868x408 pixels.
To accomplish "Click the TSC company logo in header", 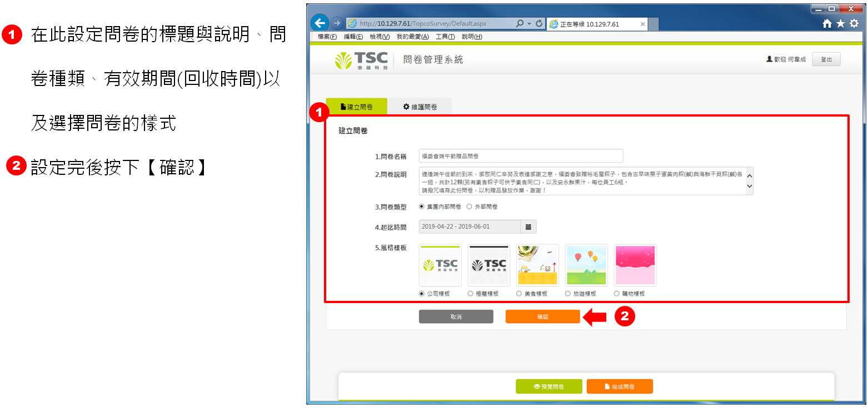I will coord(361,60).
